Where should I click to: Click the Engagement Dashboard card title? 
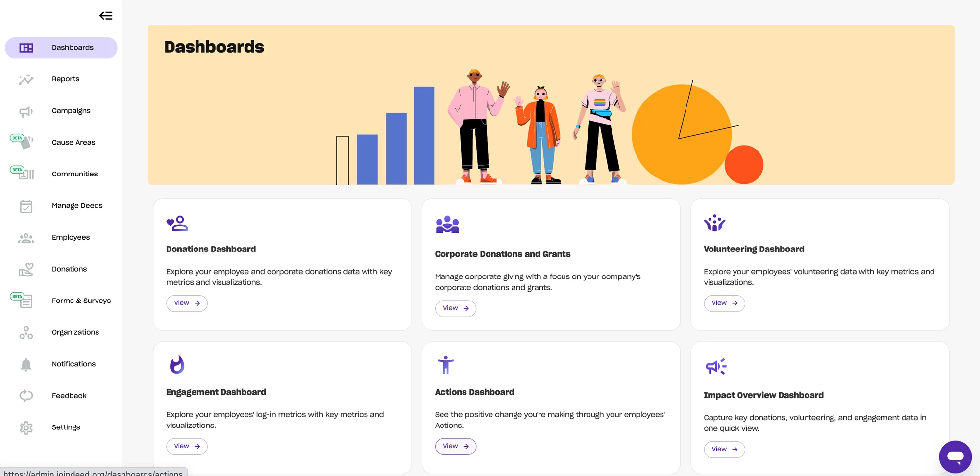pos(216,392)
